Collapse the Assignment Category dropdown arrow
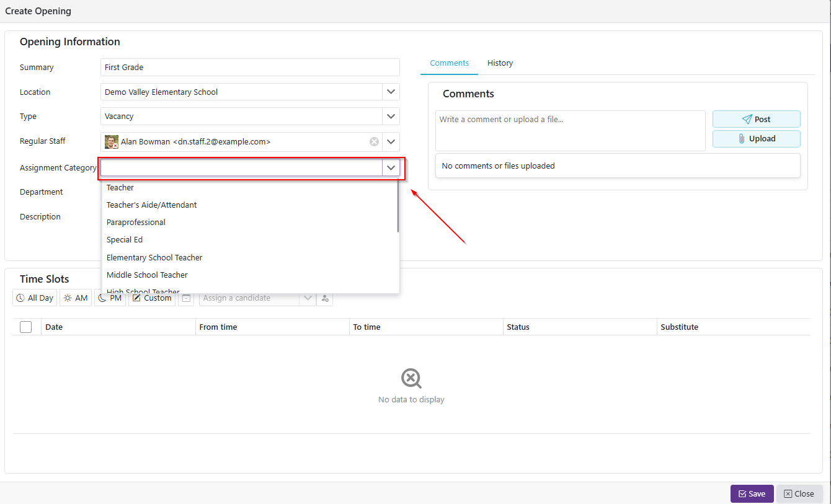 click(391, 167)
